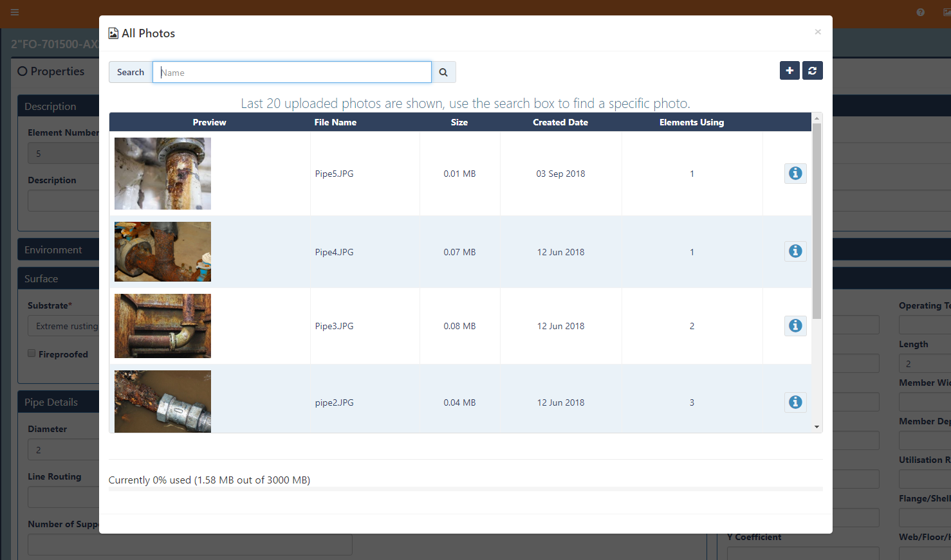This screenshot has width=951, height=560.
Task: Click the Elements Using column header
Action: [x=691, y=122]
